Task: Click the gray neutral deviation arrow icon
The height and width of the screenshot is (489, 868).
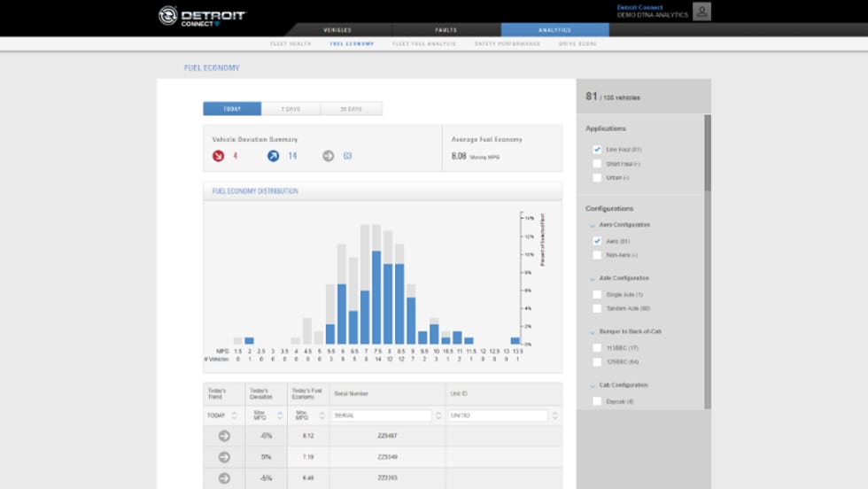Action: click(x=329, y=156)
